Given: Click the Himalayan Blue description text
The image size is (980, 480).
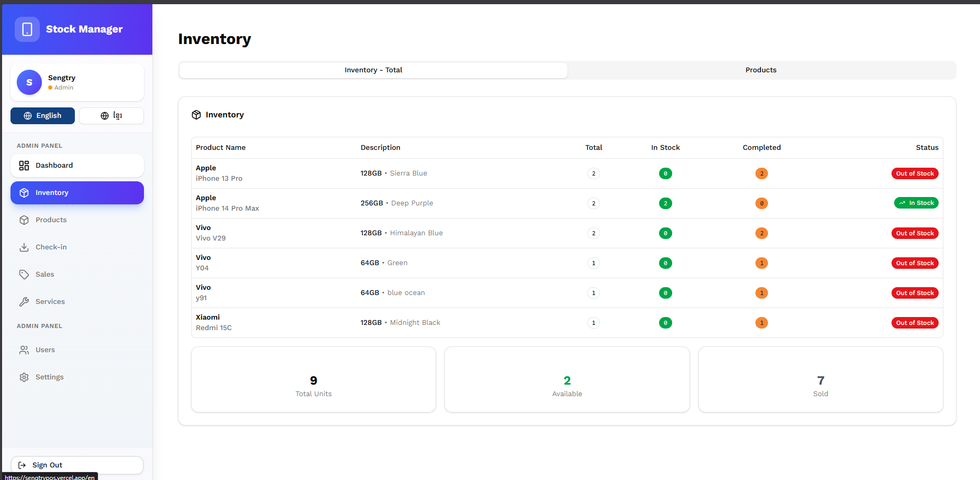Looking at the screenshot, I should click(x=416, y=233).
